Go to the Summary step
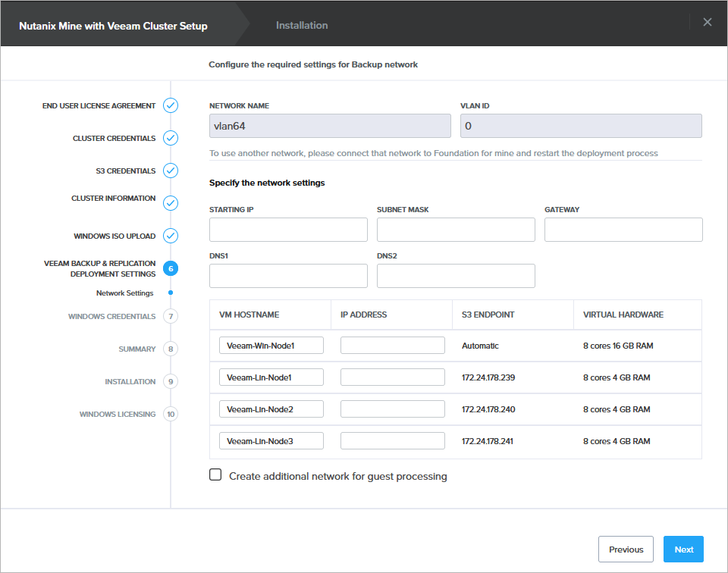 [137, 349]
